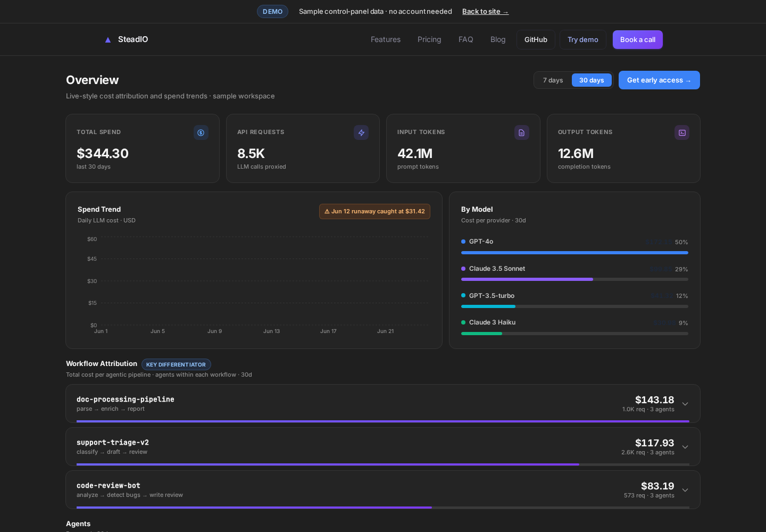Select the 30 days range option

tap(592, 80)
